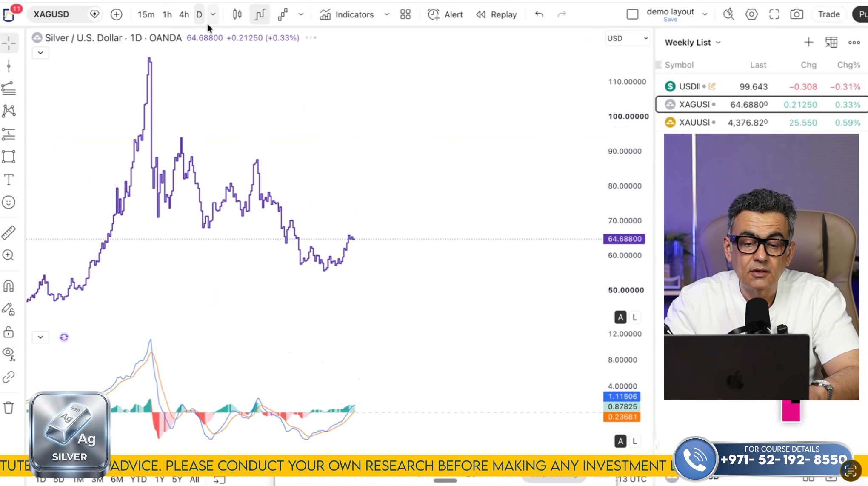This screenshot has height=486, width=868.
Task: Toggle lock all drawings
Action: point(9,332)
